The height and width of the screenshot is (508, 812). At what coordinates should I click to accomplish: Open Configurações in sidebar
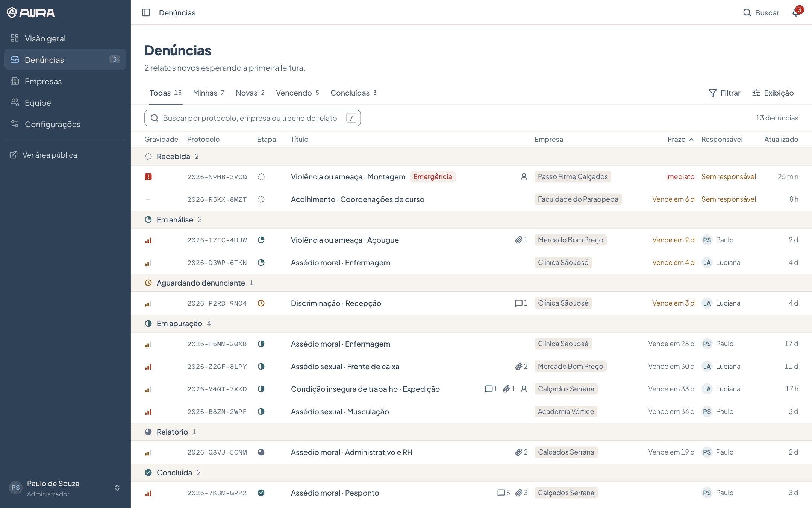pyautogui.click(x=65, y=124)
